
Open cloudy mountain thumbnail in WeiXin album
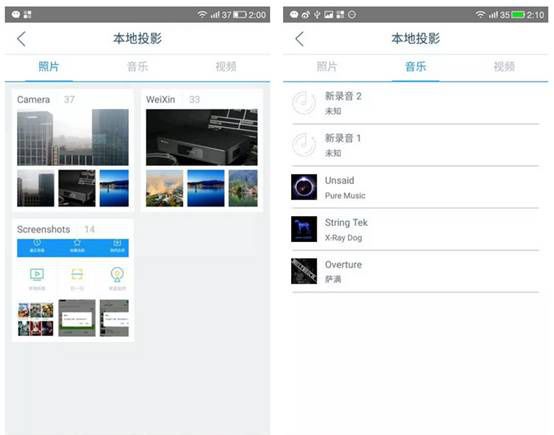(x=165, y=188)
